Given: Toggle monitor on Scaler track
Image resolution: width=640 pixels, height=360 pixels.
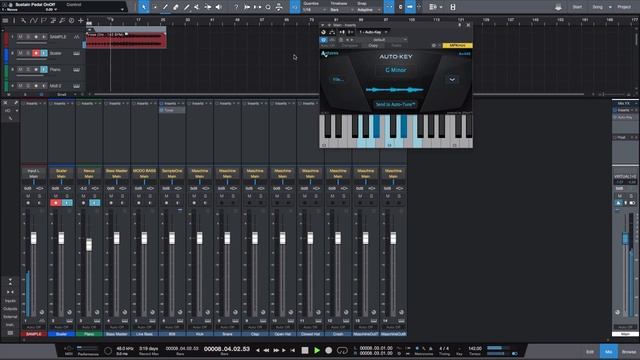Looking at the screenshot, I should click(44, 53).
